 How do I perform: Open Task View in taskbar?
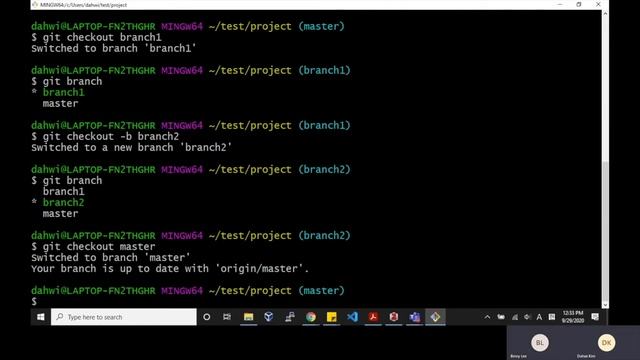227,317
